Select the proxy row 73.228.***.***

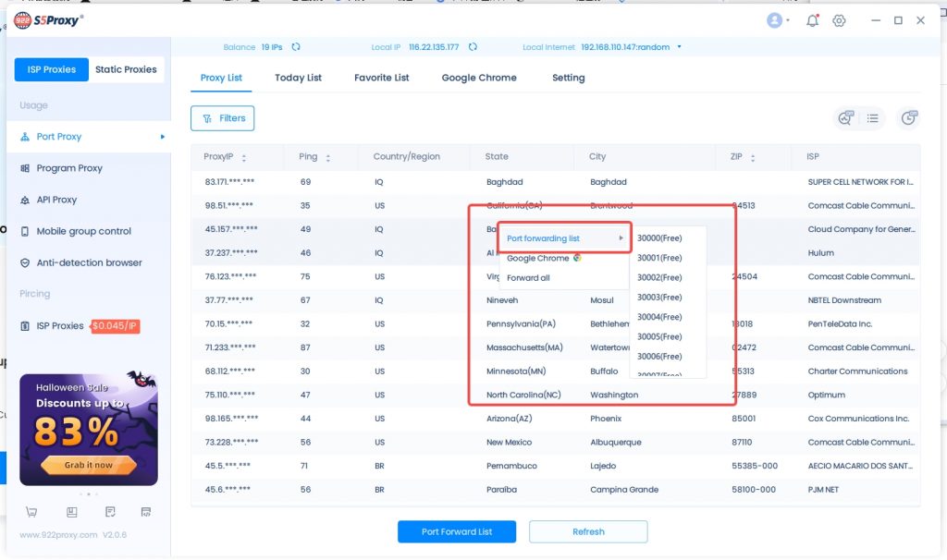tap(556, 443)
